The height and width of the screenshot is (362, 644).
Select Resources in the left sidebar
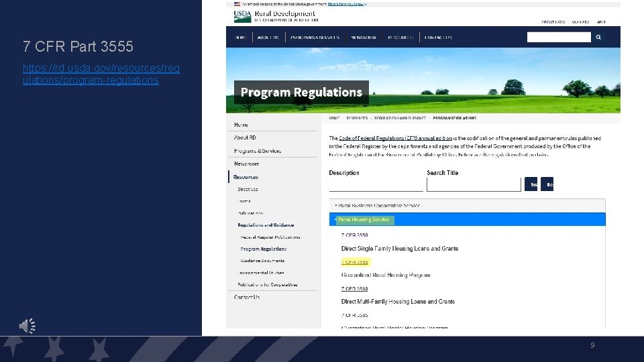tap(246, 177)
